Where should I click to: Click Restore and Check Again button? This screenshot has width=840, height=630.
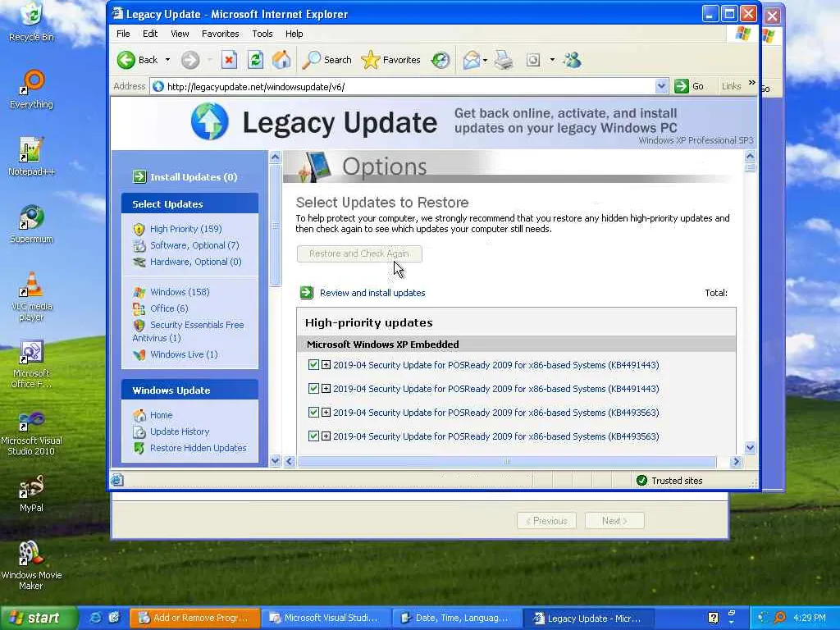coord(359,254)
